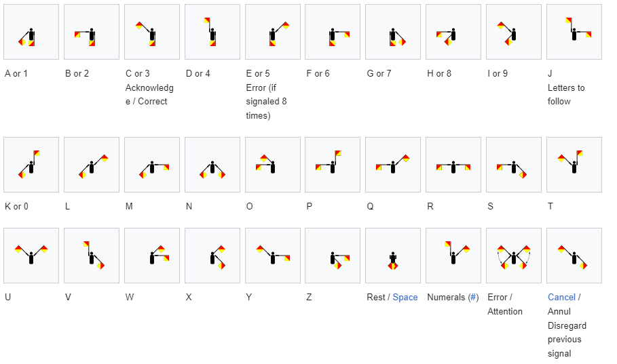Select the letter U flag image
This screenshot has width=617, height=364.
[31, 256]
